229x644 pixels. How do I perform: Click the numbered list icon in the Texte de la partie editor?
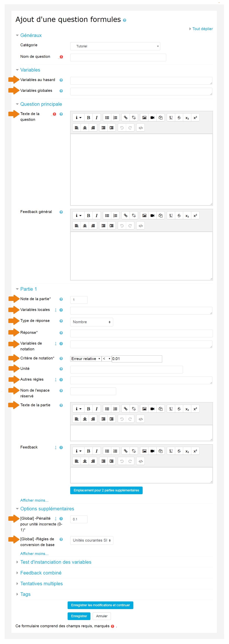[x=115, y=409]
